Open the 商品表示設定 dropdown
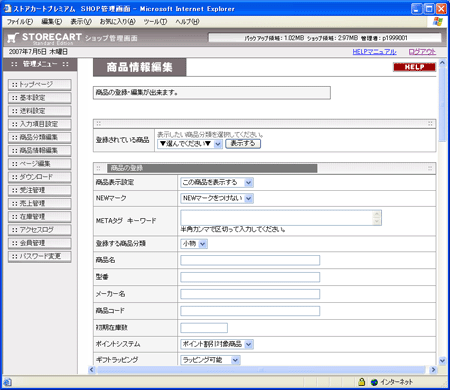 217,182
